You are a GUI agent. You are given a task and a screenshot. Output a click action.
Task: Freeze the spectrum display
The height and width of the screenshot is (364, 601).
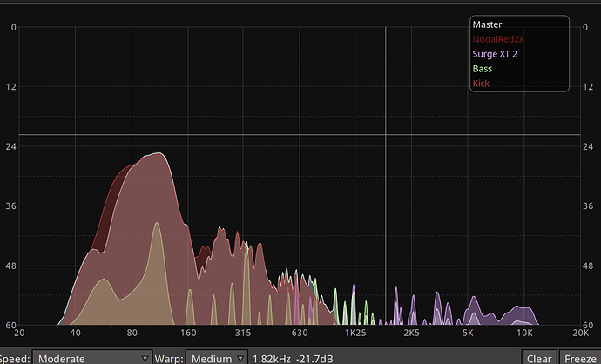coord(579,358)
